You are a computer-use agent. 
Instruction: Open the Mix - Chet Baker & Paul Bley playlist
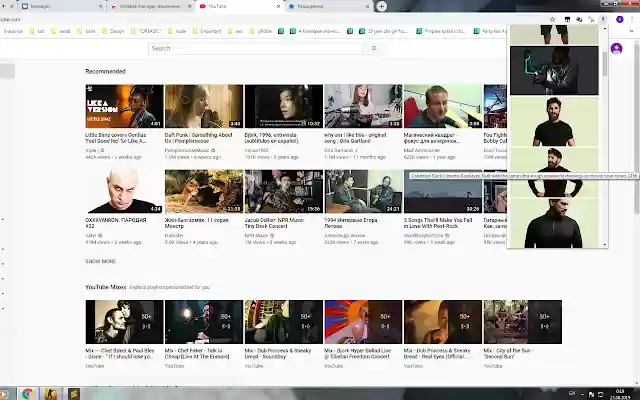point(124,322)
